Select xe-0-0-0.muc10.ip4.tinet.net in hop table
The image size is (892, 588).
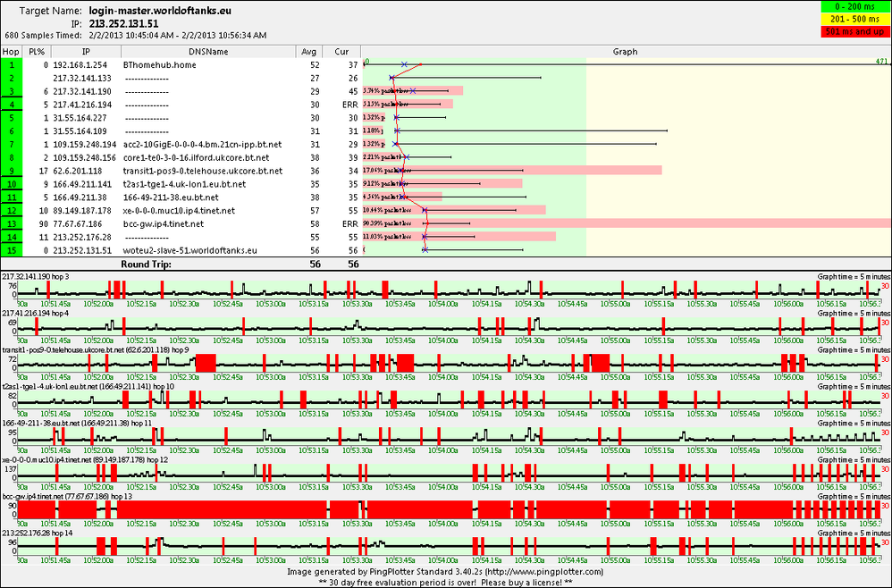[x=179, y=210]
